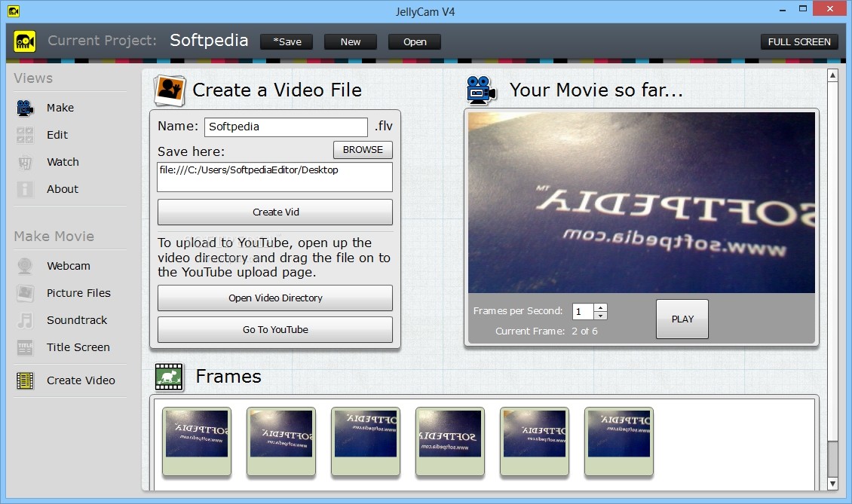The height and width of the screenshot is (504, 852).
Task: Click the '2 of 6' current frame text
Action: (x=584, y=331)
